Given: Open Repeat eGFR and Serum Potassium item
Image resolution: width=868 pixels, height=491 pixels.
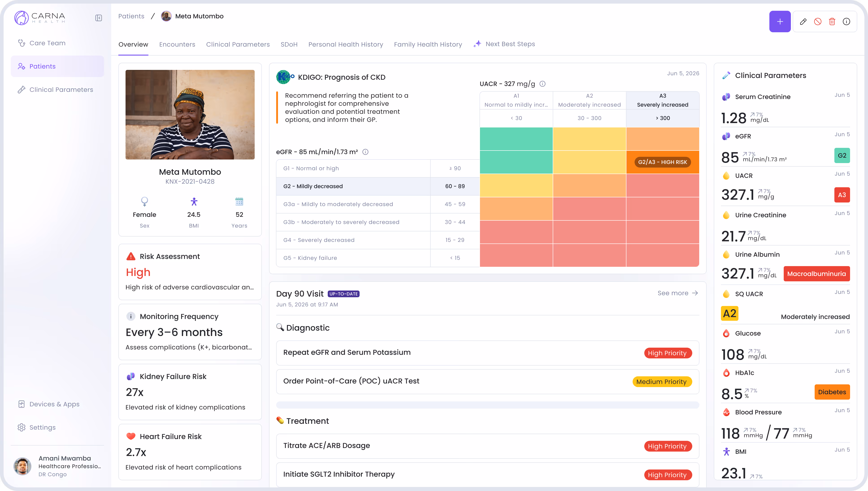Looking at the screenshot, I should coord(488,353).
